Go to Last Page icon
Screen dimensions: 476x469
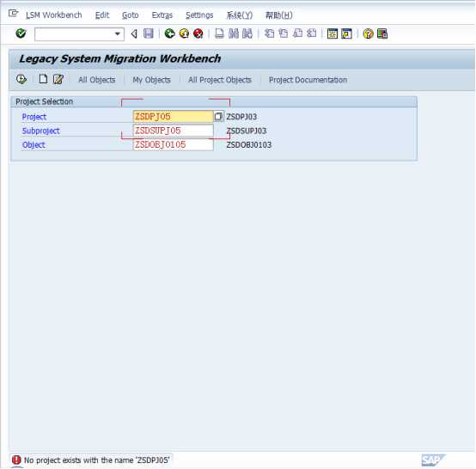click(312, 33)
